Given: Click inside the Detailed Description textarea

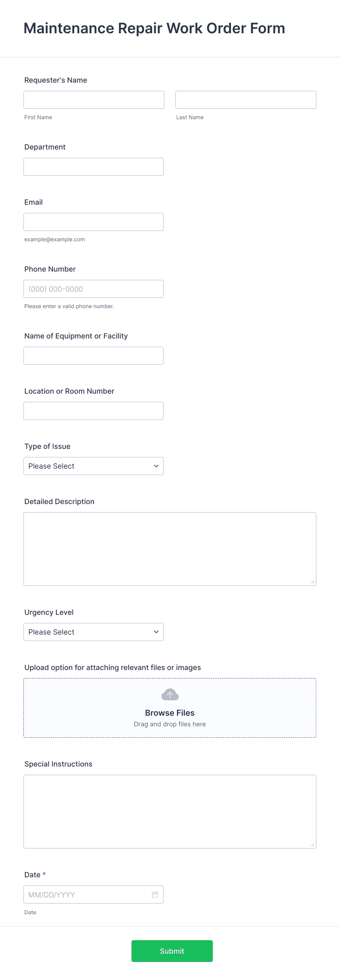Looking at the screenshot, I should [170, 548].
